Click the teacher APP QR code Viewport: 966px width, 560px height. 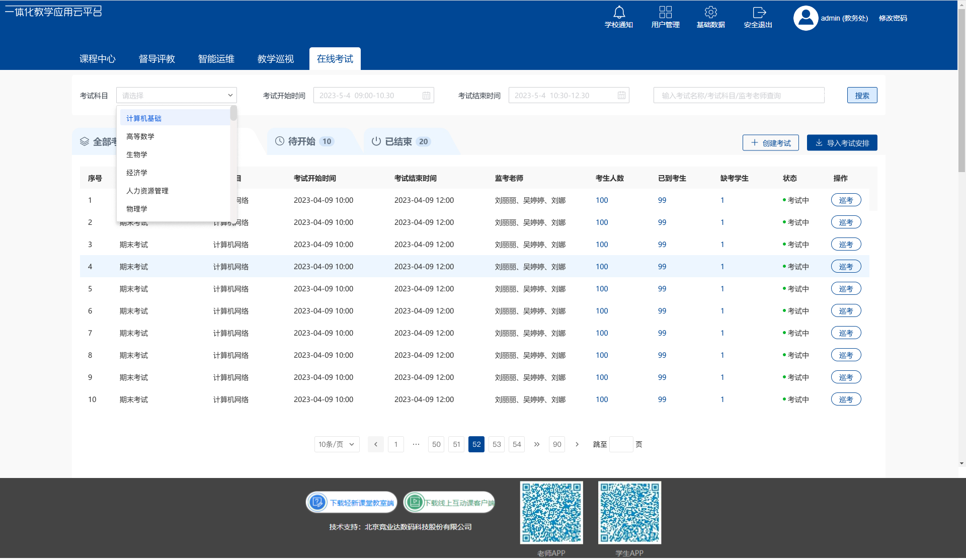[551, 513]
